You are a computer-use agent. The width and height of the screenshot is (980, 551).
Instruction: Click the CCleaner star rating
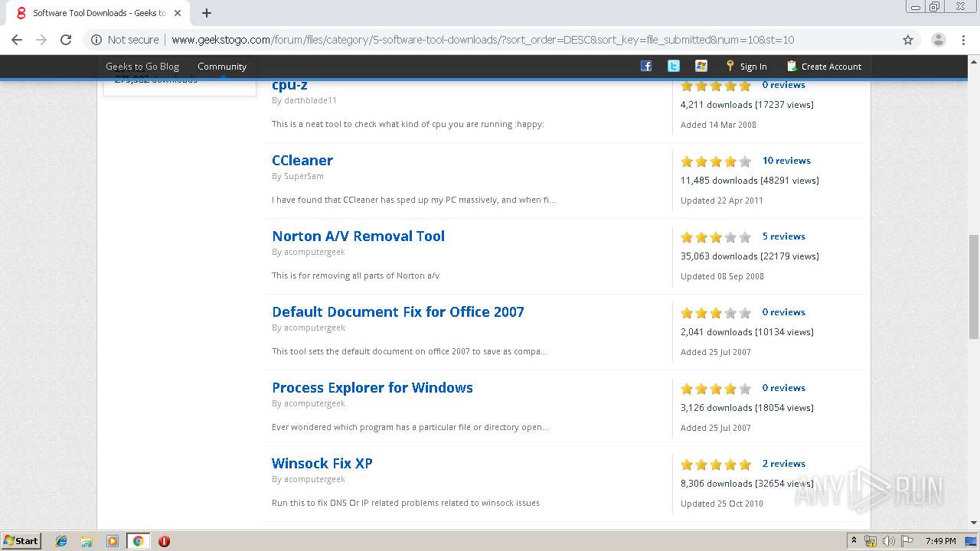tap(716, 161)
